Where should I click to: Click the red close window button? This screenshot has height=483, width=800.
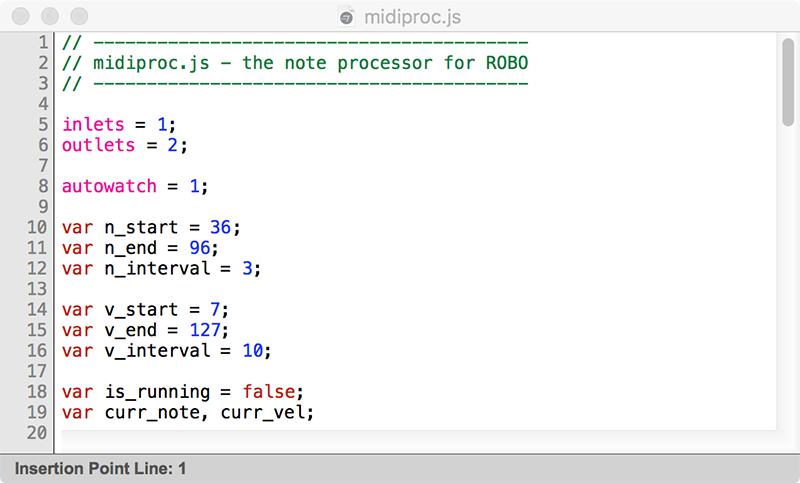point(20,16)
